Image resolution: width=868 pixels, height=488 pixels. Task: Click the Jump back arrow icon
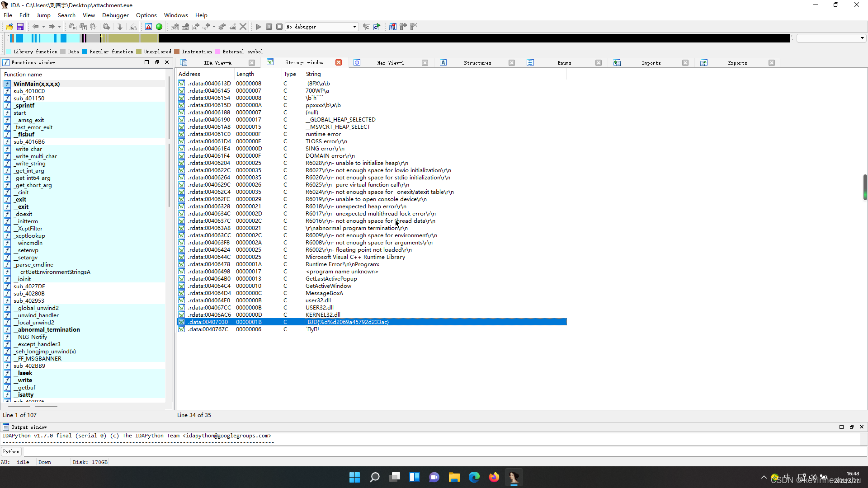tap(35, 27)
